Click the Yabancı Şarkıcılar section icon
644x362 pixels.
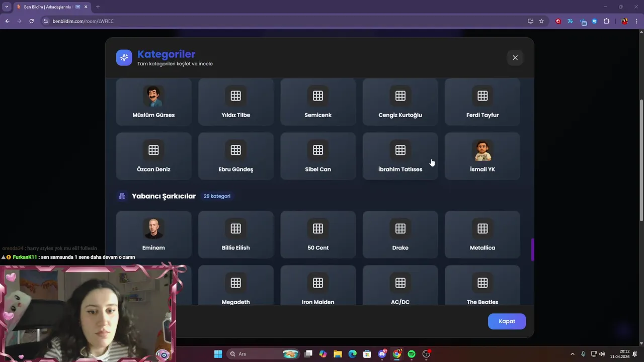coord(122,196)
